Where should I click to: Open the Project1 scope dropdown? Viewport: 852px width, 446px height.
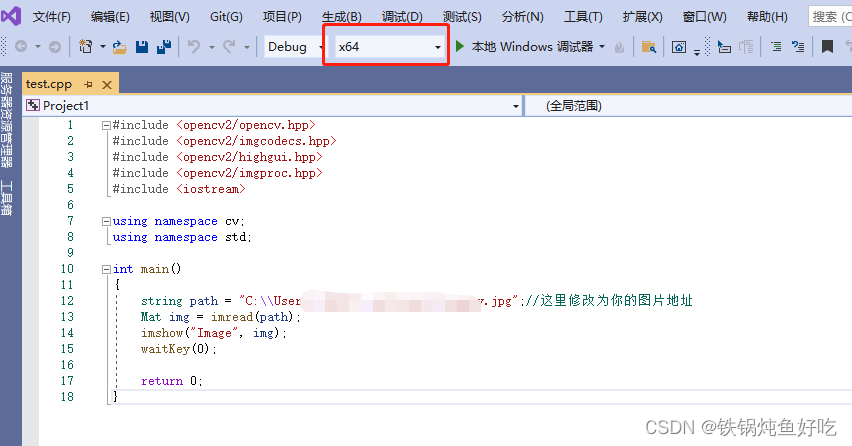[273, 106]
